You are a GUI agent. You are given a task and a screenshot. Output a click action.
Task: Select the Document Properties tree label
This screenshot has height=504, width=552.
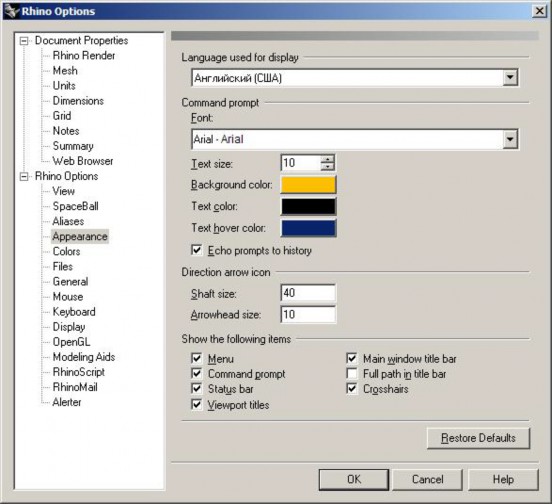pyautogui.click(x=81, y=41)
